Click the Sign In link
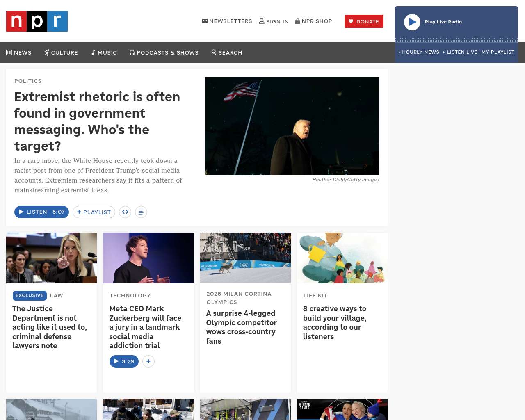Viewport: 525px width, 420px height. pyautogui.click(x=274, y=21)
